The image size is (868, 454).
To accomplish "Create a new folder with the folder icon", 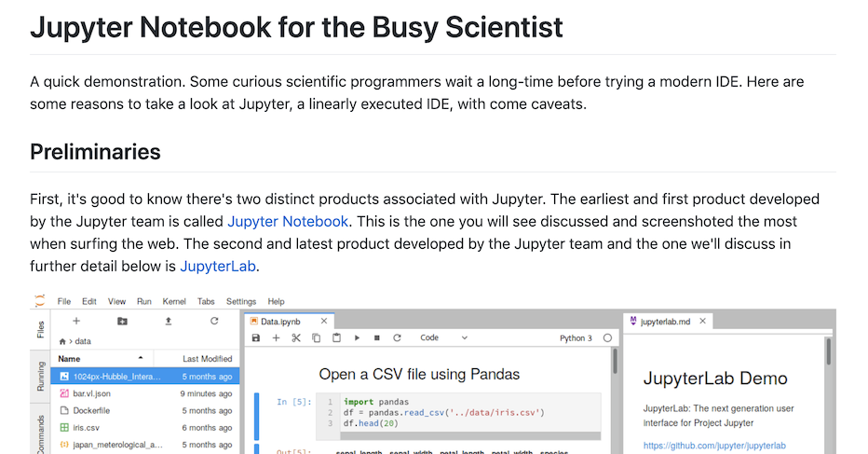I will (x=122, y=321).
